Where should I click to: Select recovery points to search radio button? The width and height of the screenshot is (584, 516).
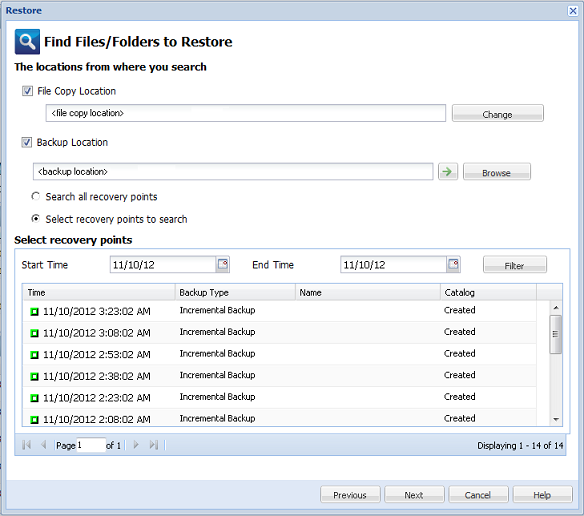tap(35, 218)
